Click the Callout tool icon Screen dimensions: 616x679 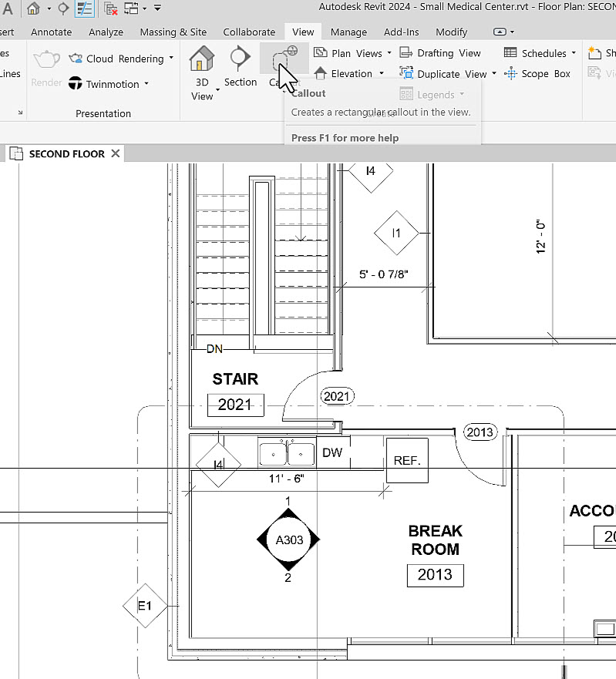pos(284,59)
